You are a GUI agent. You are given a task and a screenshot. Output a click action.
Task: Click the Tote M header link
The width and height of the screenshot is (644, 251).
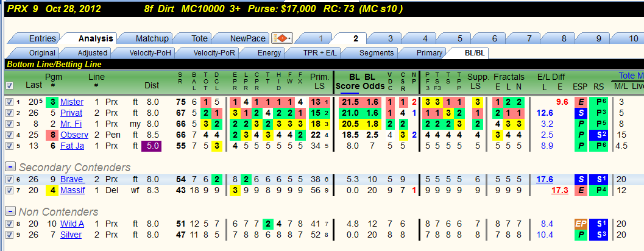[x=631, y=76]
